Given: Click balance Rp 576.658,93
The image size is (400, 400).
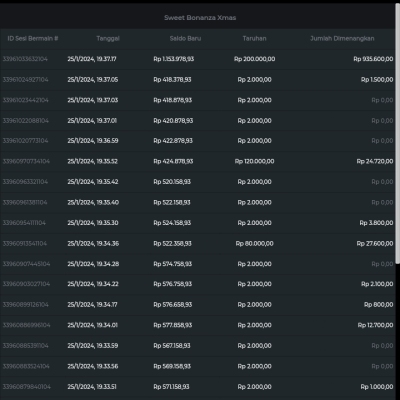Looking at the screenshot, I should point(173,305).
